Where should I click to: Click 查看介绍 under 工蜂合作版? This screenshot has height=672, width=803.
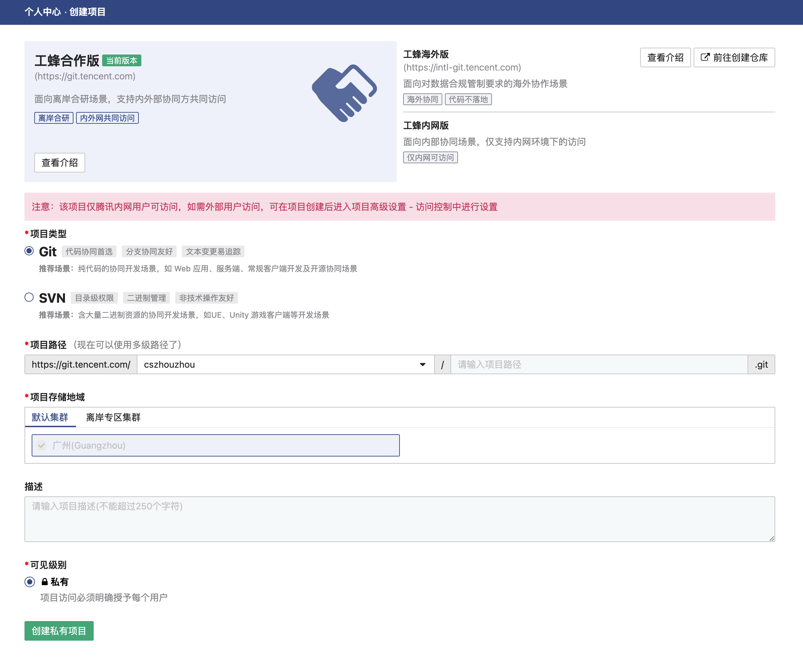pyautogui.click(x=60, y=163)
